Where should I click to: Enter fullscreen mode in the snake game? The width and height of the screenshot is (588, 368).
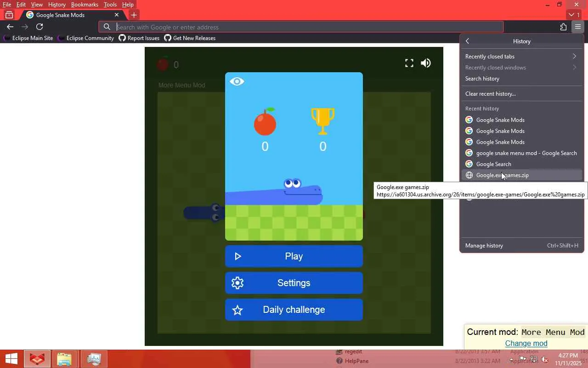point(409,63)
